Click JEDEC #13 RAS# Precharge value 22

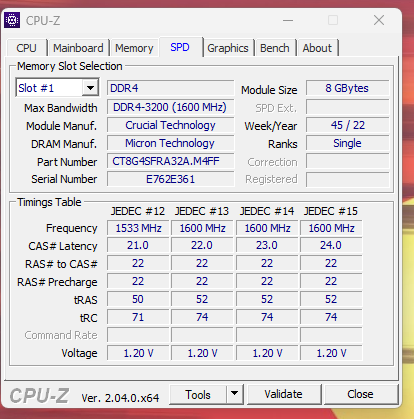tap(202, 281)
